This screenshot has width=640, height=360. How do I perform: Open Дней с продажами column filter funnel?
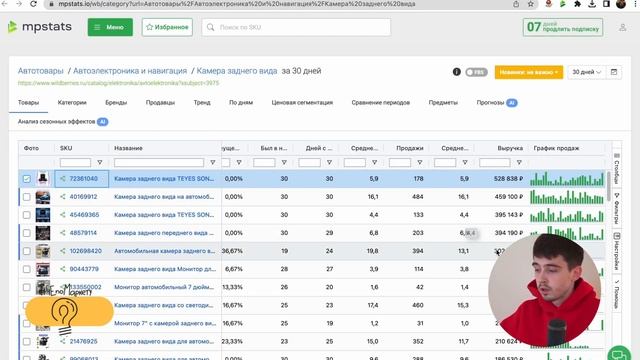(x=329, y=162)
